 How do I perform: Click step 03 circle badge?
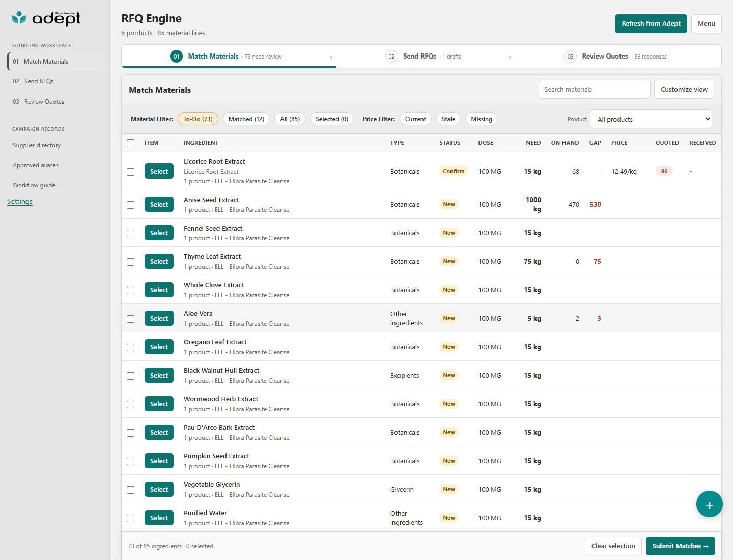coord(570,57)
